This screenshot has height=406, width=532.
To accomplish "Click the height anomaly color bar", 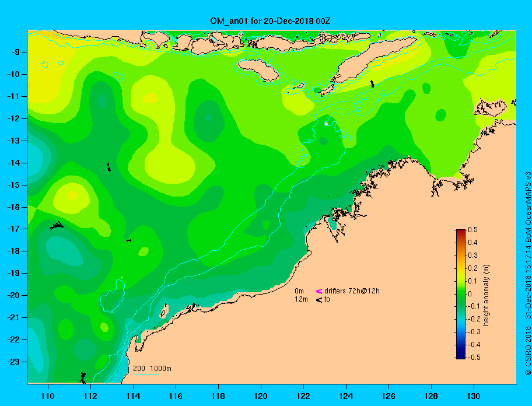I will coord(461,294).
